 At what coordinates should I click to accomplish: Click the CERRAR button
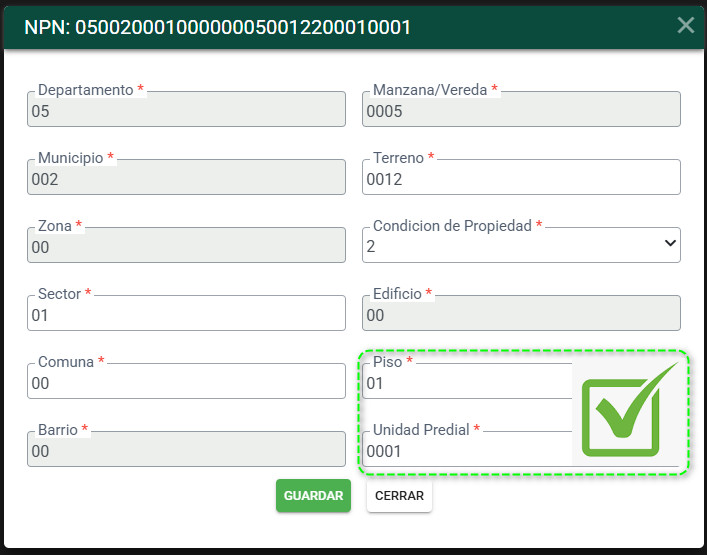[x=399, y=495]
